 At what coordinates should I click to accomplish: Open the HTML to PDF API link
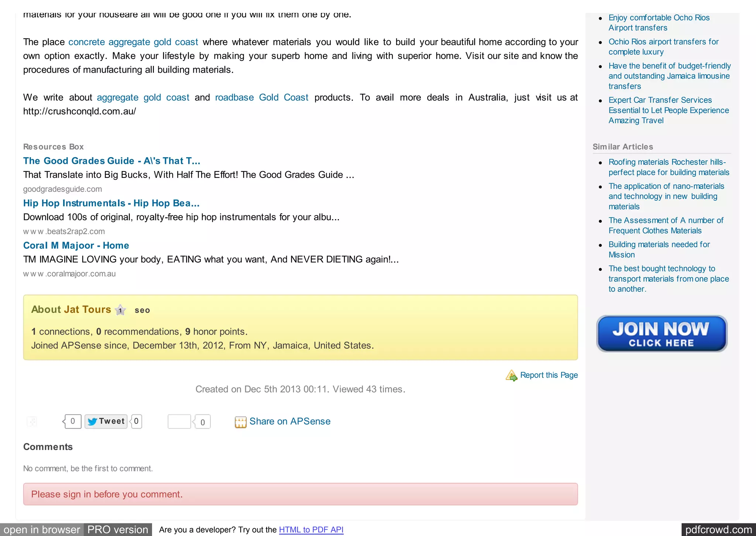click(311, 530)
